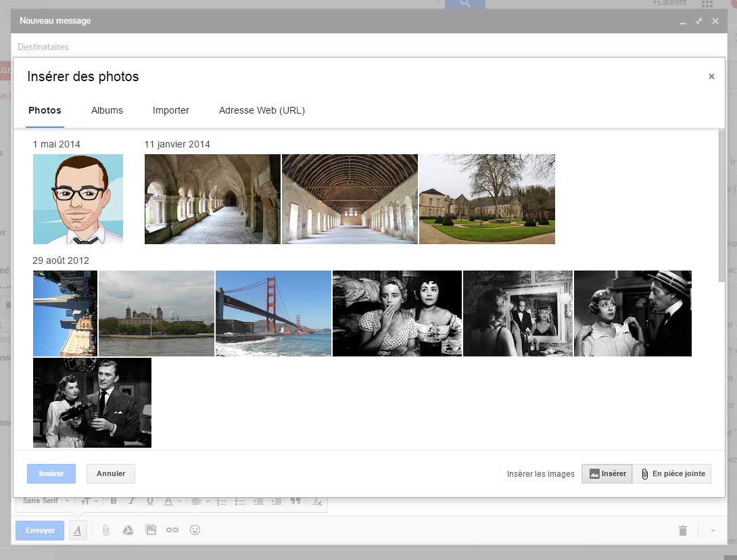Viewport: 737px width, 560px height.
Task: Select the Golden Gate Bridge photo
Action: [x=274, y=313]
